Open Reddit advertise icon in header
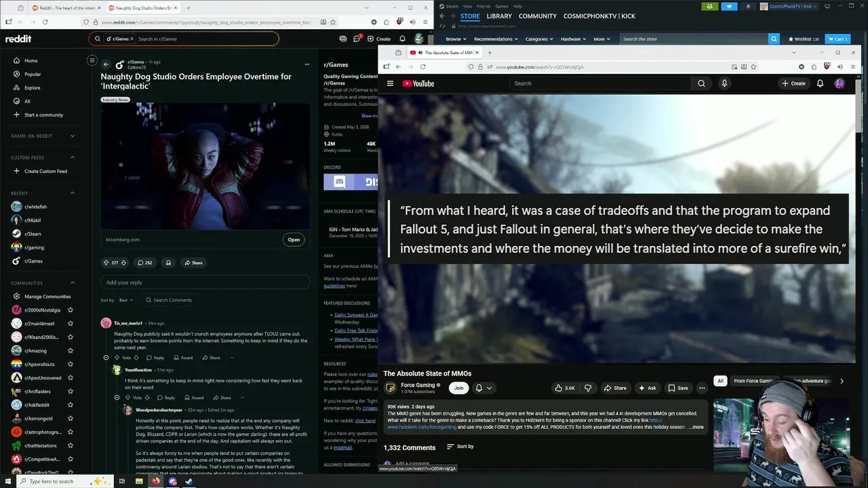Image resolution: width=868 pixels, height=488 pixels. [343, 39]
